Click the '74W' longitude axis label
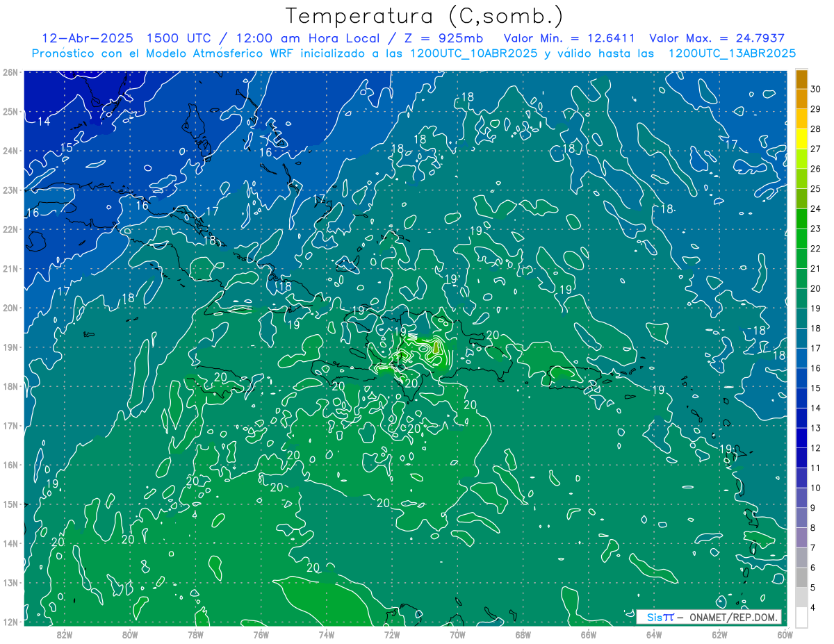This screenshot has width=834, height=644. (327, 634)
